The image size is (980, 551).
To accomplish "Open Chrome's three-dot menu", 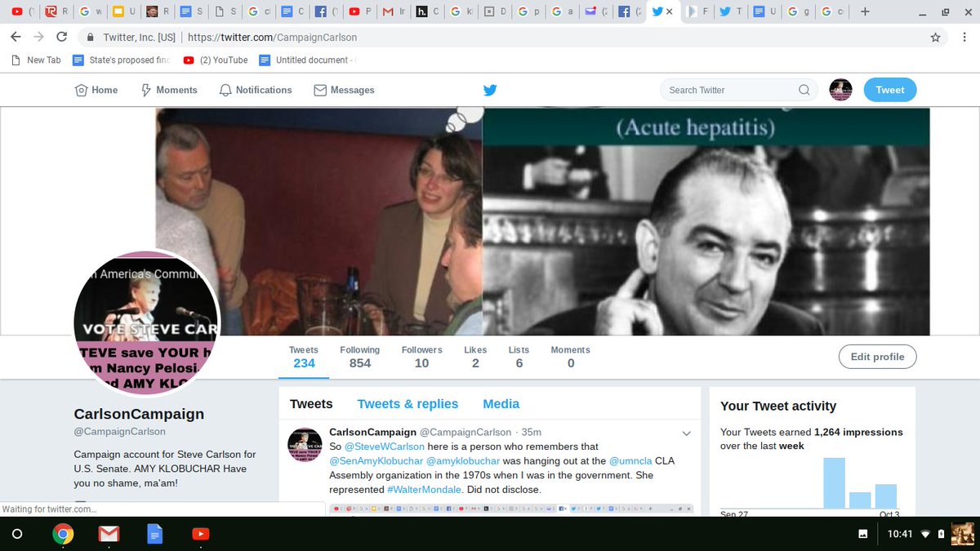I will pyautogui.click(x=964, y=37).
